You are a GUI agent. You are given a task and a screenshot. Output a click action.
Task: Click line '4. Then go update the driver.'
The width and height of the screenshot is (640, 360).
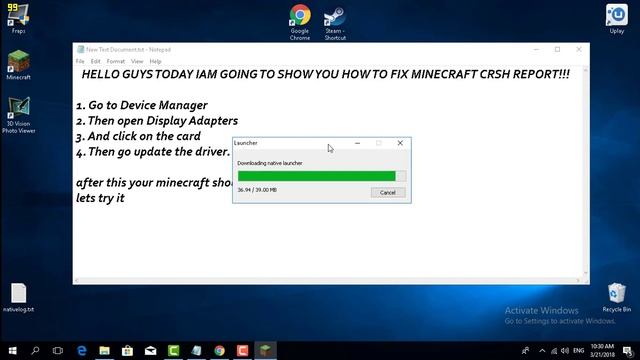tap(153, 151)
